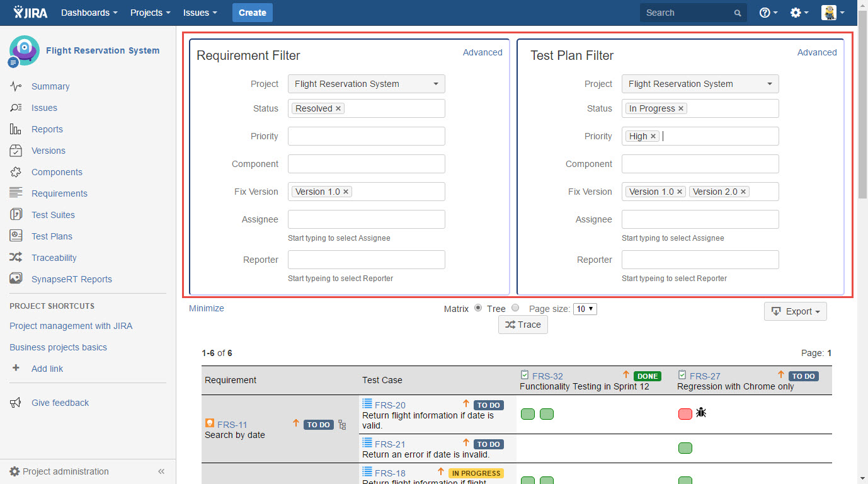
Task: Remove Version 1.0 from Requirement Filter
Action: coord(346,192)
